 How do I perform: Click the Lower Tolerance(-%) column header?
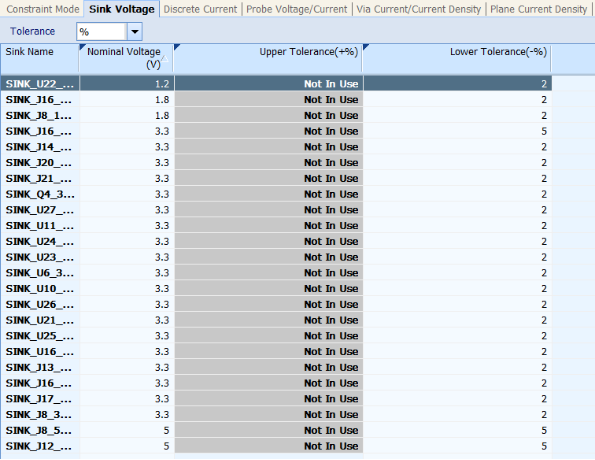tap(457, 58)
